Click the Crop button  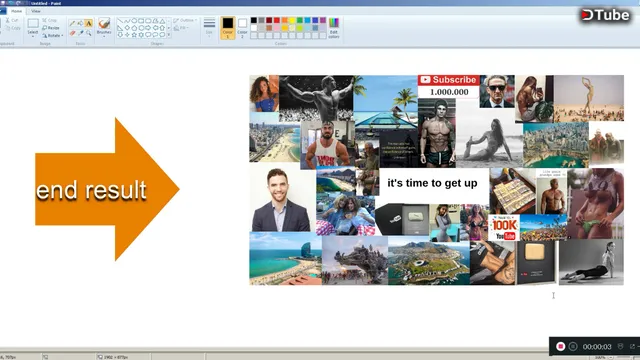pos(49,20)
